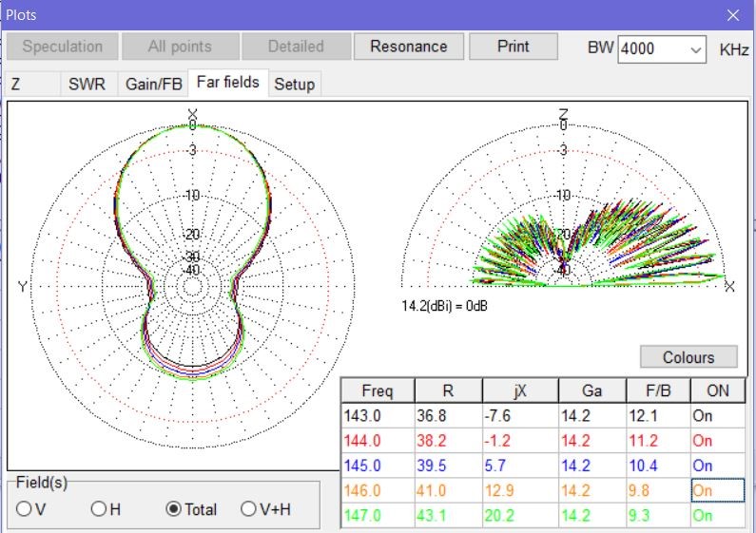Click the Freq column header
Image resolution: width=756 pixels, height=533 pixels.
click(x=378, y=390)
